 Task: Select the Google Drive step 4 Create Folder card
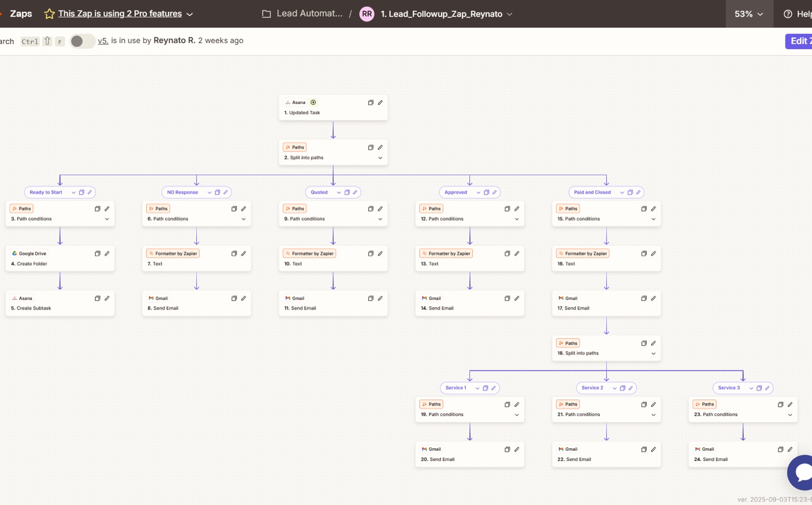pyautogui.click(x=60, y=259)
